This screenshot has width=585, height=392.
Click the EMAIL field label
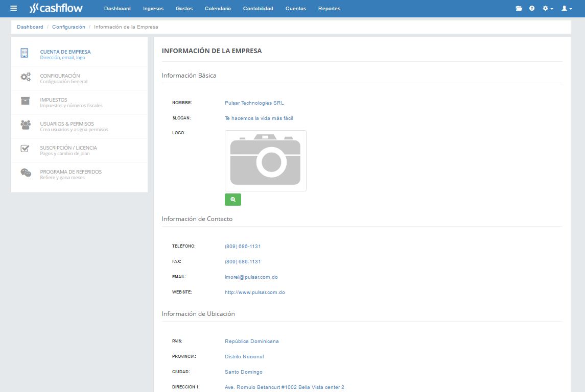coord(179,277)
